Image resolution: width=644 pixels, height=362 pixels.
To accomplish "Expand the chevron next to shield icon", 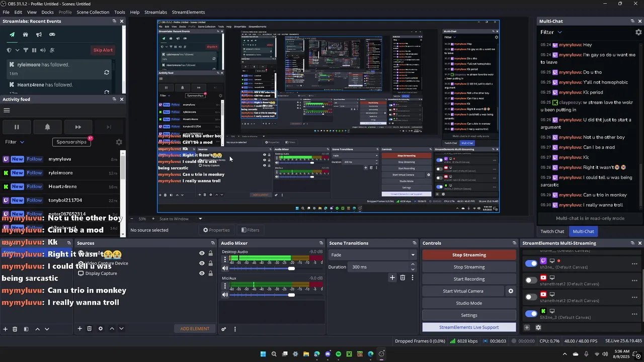I will coord(18,50).
